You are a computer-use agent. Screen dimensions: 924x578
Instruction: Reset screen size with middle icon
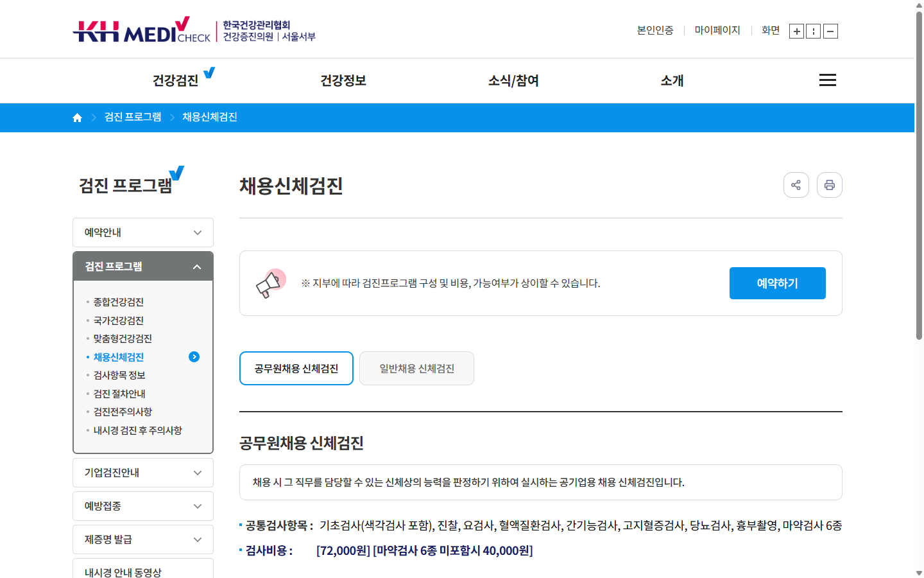pyautogui.click(x=814, y=31)
